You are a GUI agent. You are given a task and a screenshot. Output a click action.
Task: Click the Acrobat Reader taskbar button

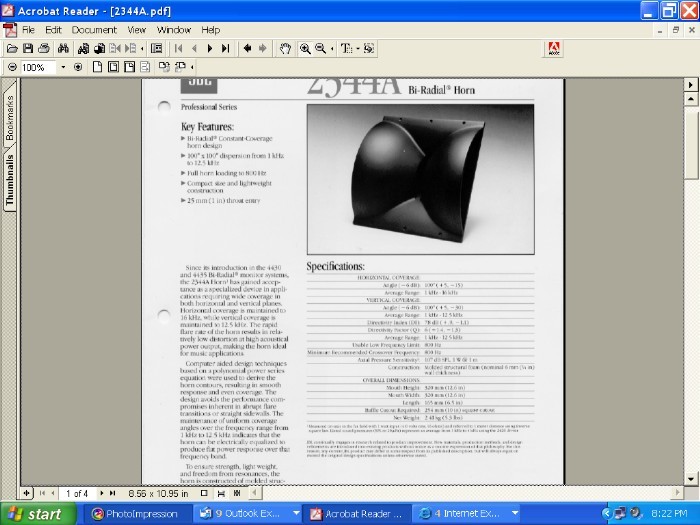pyautogui.click(x=357, y=514)
